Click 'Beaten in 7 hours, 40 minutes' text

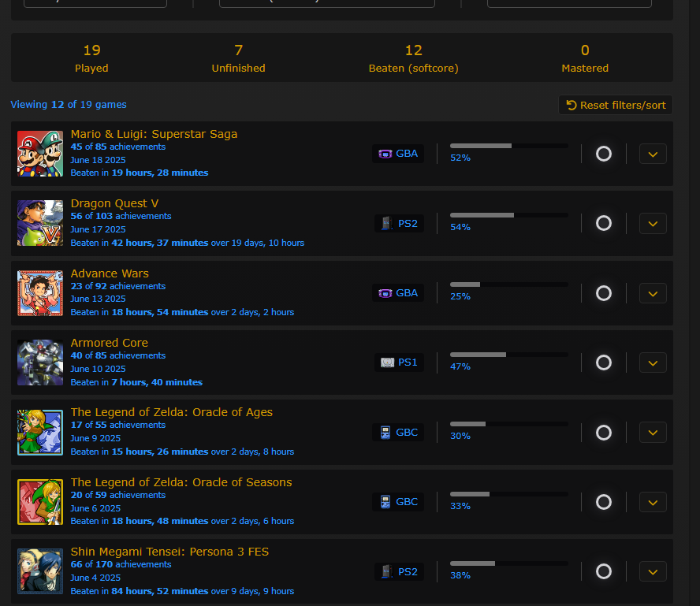[x=136, y=382]
